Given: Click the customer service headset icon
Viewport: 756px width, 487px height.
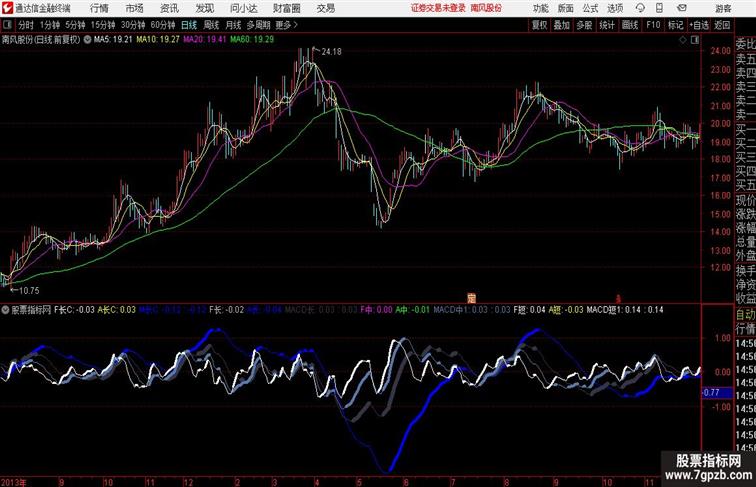Looking at the screenshot, I should coord(640,8).
